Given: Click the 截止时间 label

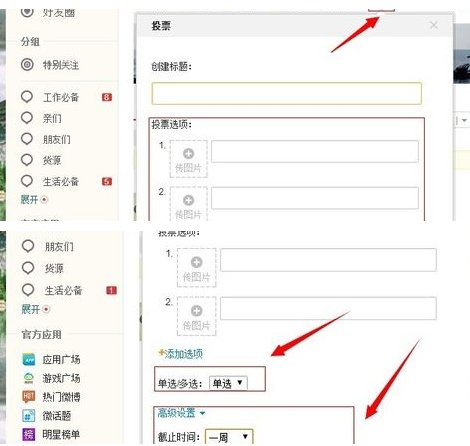Looking at the screenshot, I should click(x=179, y=437).
